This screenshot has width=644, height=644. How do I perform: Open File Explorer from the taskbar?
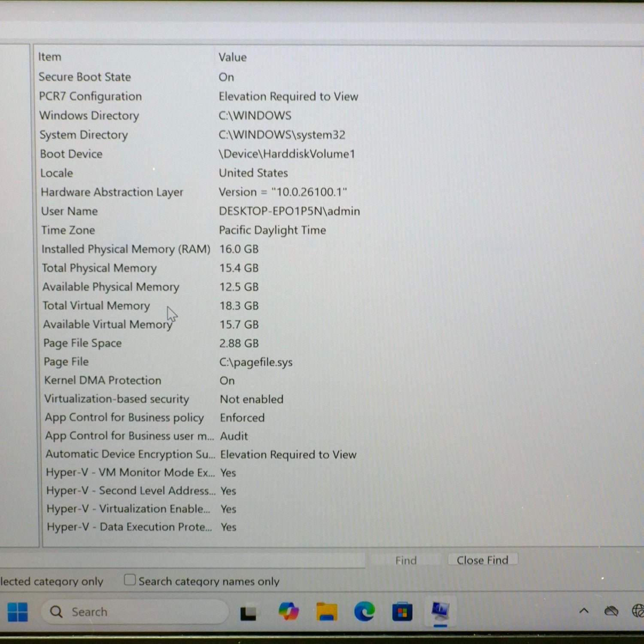coord(326,612)
